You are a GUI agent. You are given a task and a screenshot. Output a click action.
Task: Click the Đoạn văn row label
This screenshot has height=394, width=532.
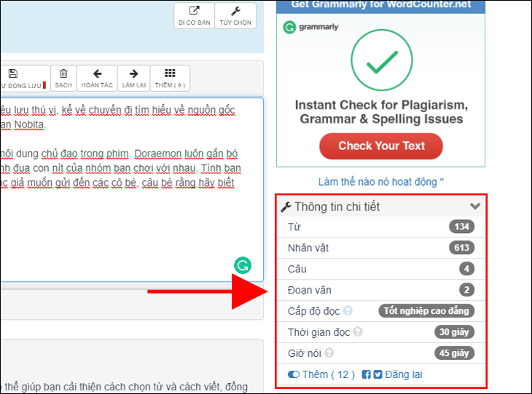tap(310, 290)
